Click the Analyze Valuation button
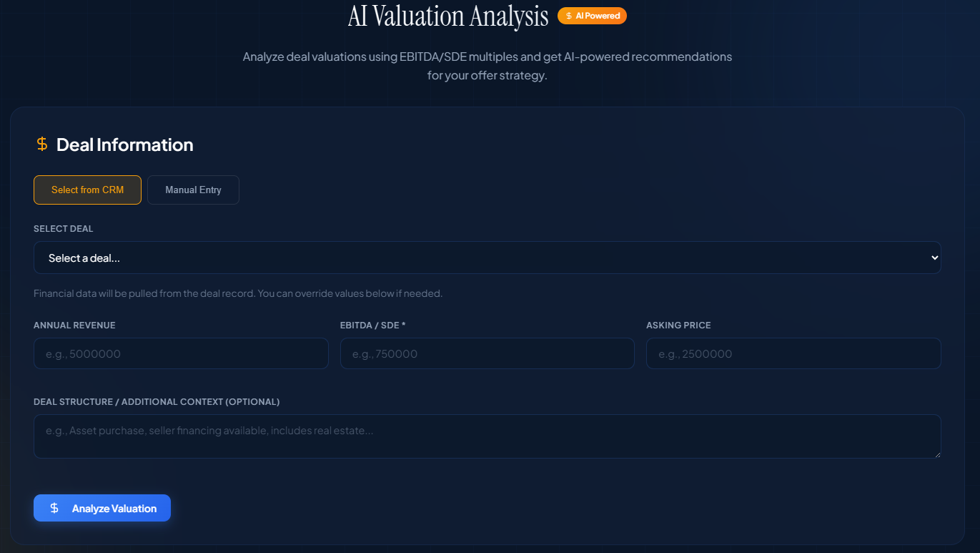 pyautogui.click(x=102, y=508)
